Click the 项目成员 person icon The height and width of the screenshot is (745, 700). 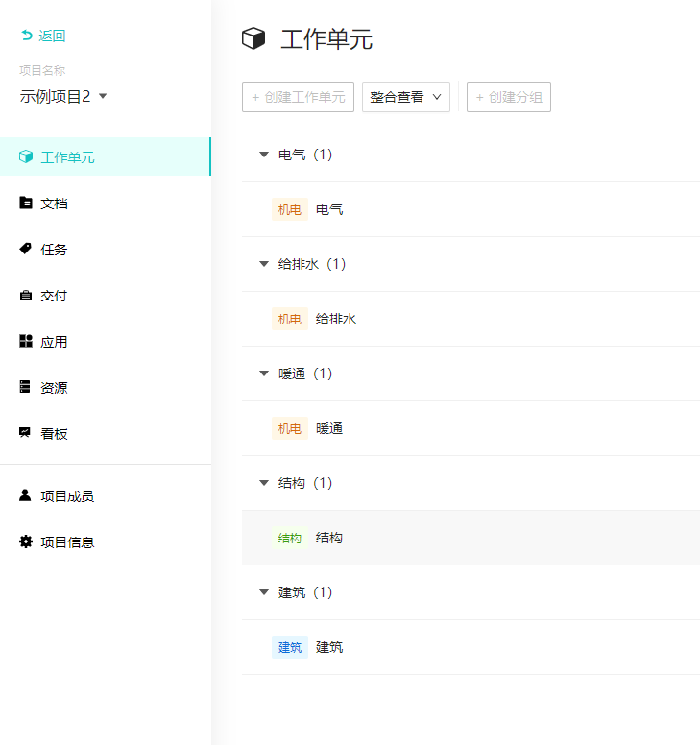click(25, 495)
